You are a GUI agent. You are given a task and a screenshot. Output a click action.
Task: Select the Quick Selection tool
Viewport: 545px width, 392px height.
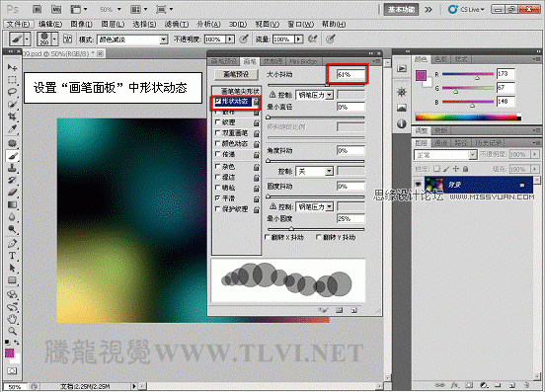[12, 104]
